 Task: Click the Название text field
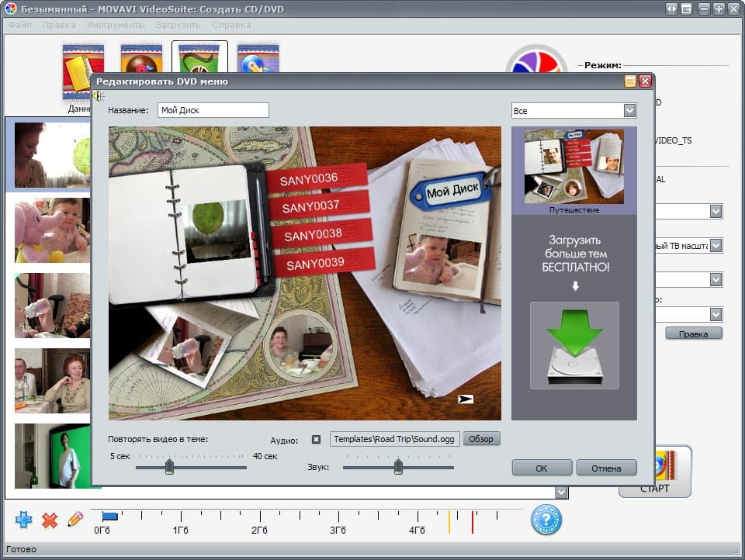pyautogui.click(x=213, y=110)
